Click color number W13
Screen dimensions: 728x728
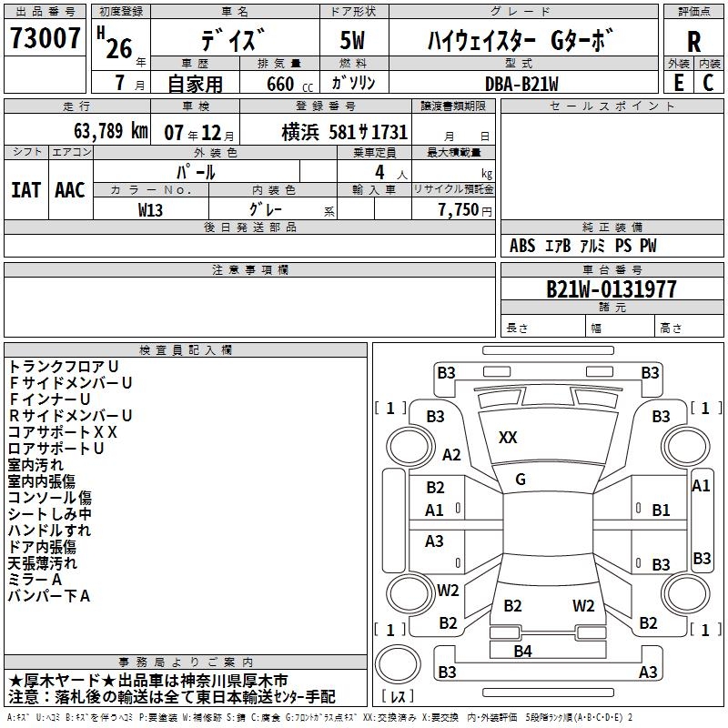pos(150,210)
